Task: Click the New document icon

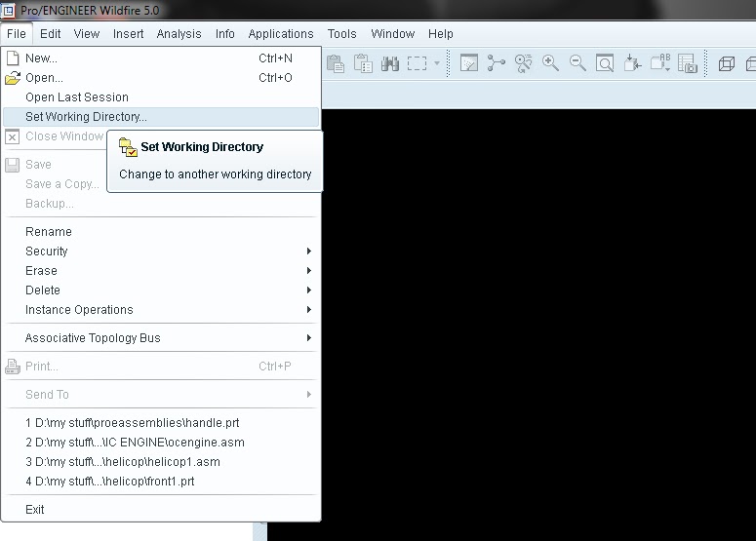Action: [13, 58]
